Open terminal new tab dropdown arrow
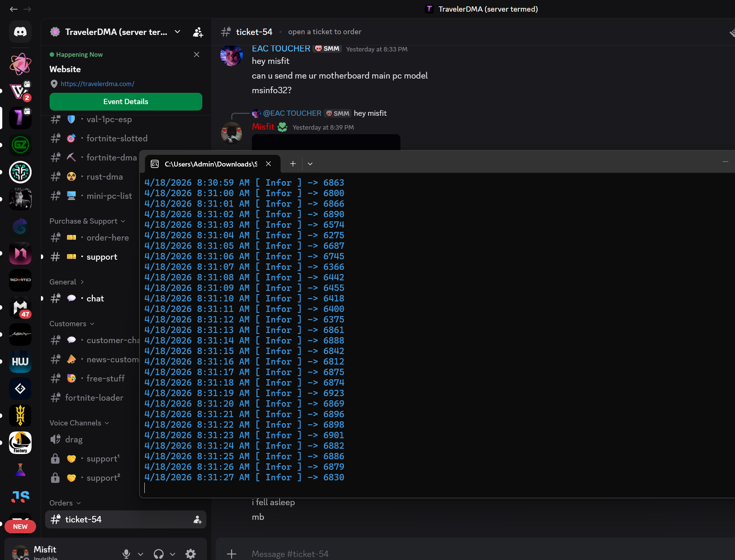 310,164
